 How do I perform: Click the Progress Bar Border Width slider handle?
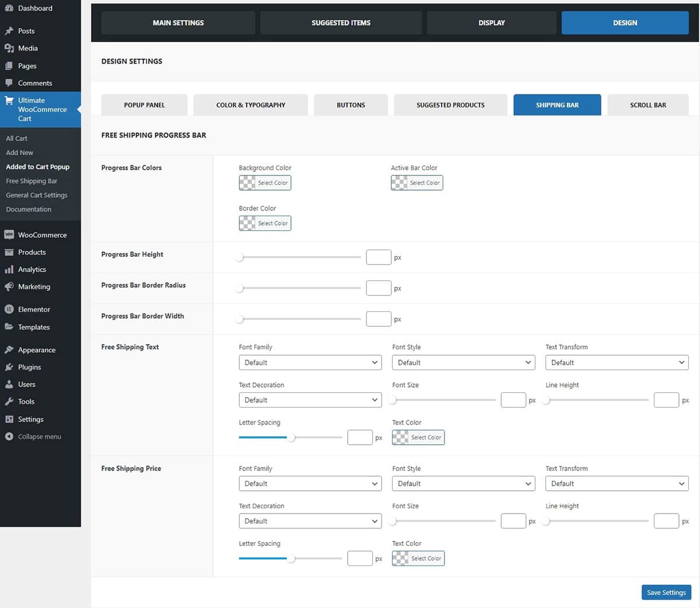coord(239,319)
